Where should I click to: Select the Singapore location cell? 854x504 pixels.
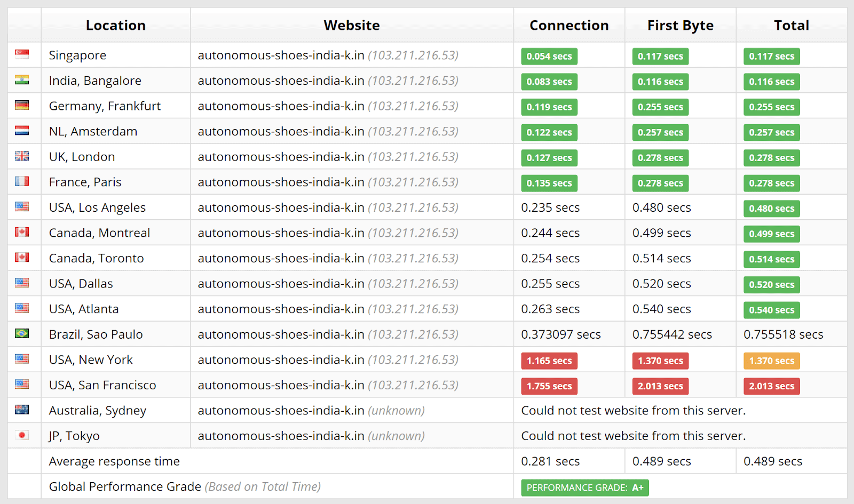click(x=116, y=55)
